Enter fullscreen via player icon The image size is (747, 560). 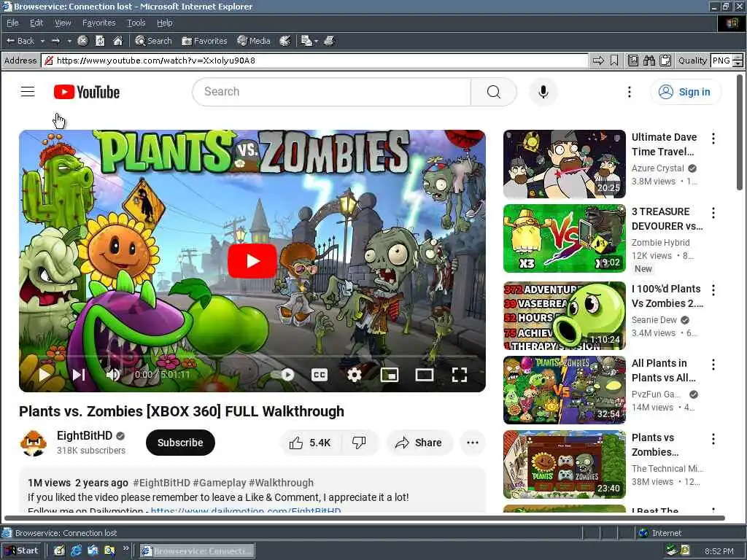(460, 375)
